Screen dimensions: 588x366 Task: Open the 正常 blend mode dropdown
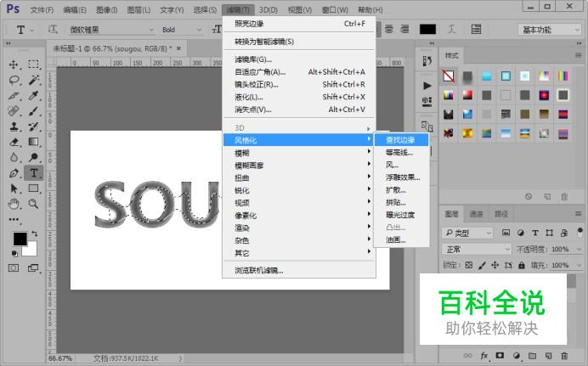tap(477, 249)
